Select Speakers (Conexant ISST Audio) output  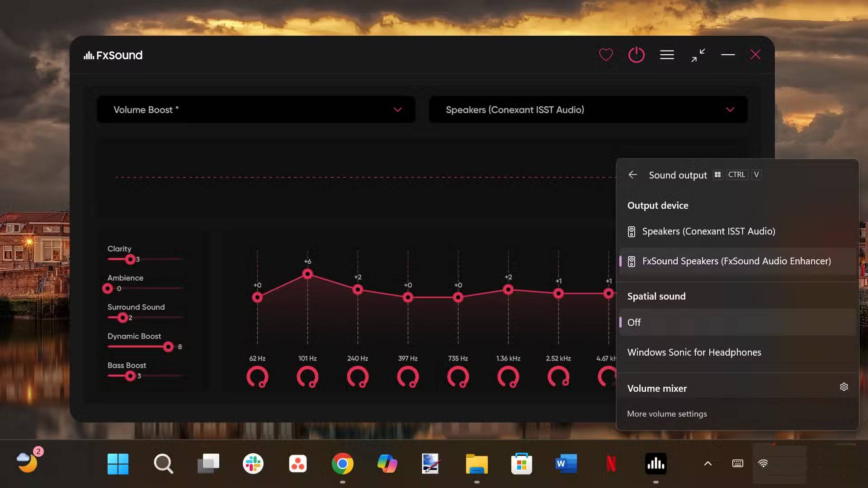[708, 231]
